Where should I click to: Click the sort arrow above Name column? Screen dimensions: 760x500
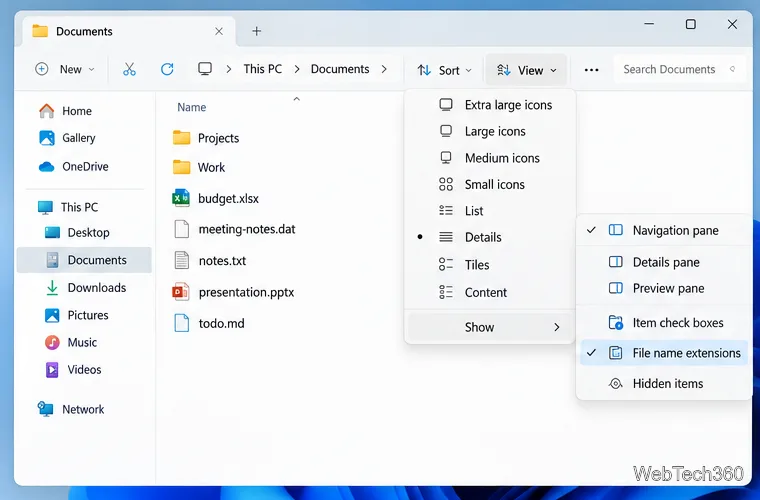tap(297, 99)
